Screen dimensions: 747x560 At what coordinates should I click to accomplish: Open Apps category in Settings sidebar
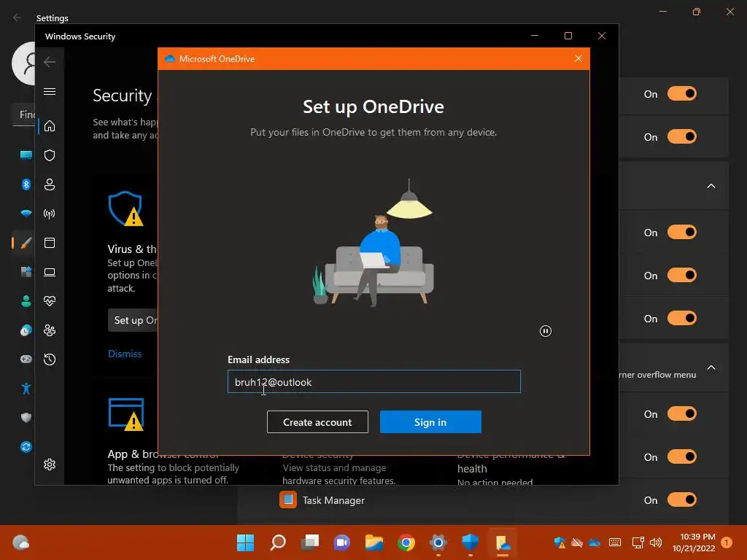click(26, 272)
